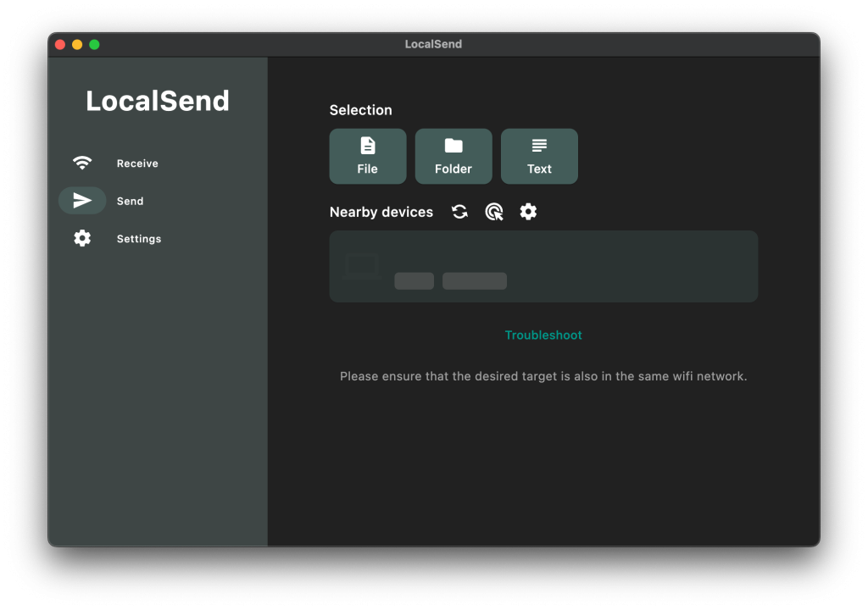Choose Folder selection button
Screen dimensions: 868x610
coord(453,156)
